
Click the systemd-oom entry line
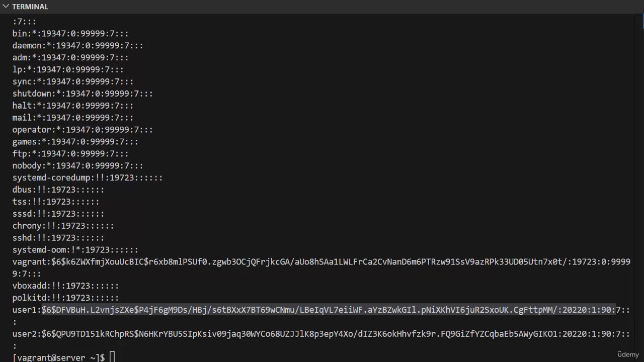pyautogui.click(x=75, y=249)
